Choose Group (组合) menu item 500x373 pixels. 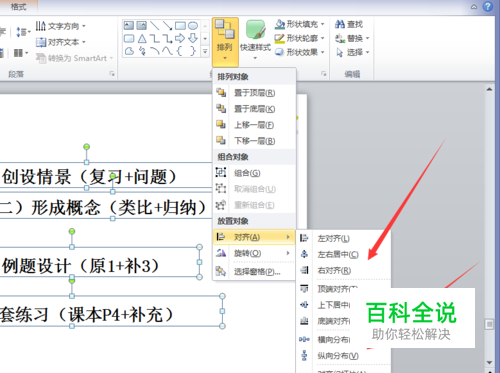[x=254, y=173]
